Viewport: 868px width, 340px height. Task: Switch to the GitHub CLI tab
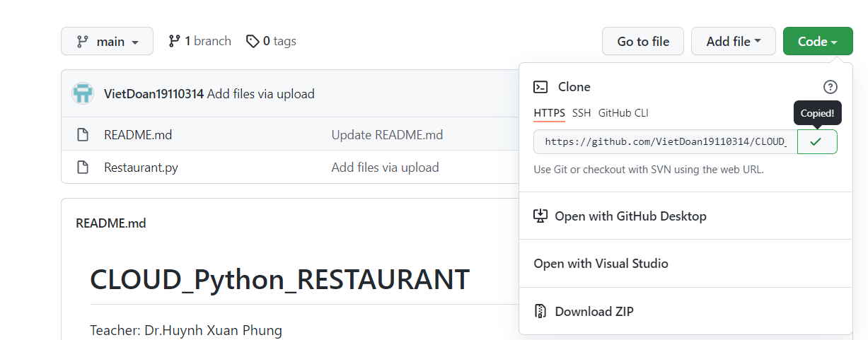623,113
